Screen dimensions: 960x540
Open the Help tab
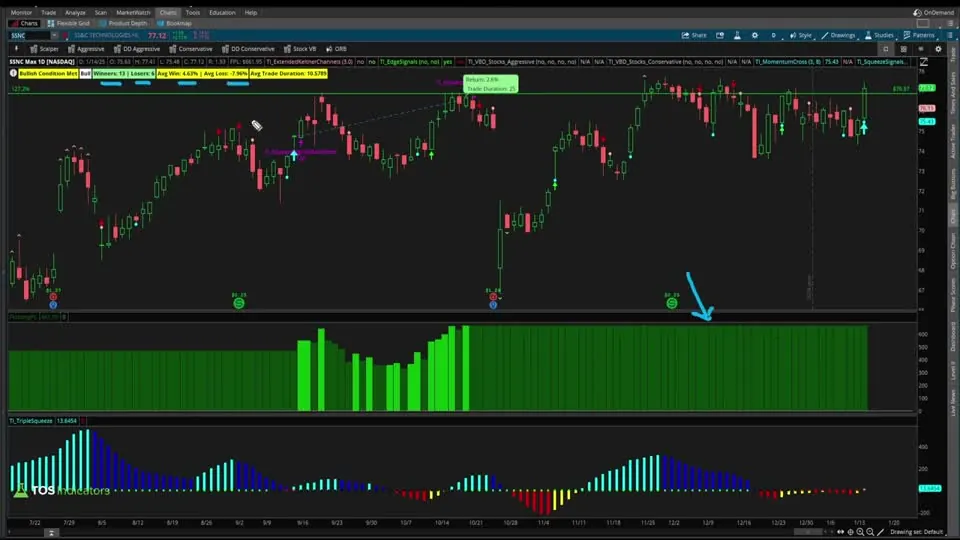point(251,12)
